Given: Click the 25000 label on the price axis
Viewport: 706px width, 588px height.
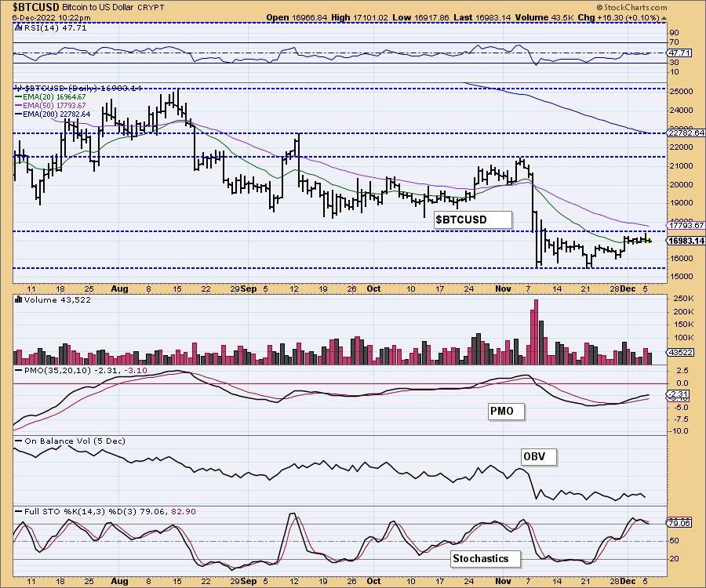Looking at the screenshot, I should 682,91.
